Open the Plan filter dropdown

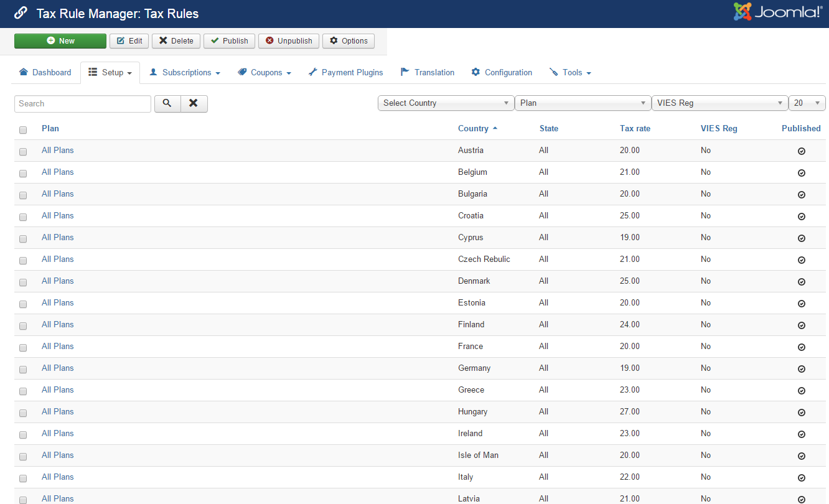pyautogui.click(x=583, y=103)
